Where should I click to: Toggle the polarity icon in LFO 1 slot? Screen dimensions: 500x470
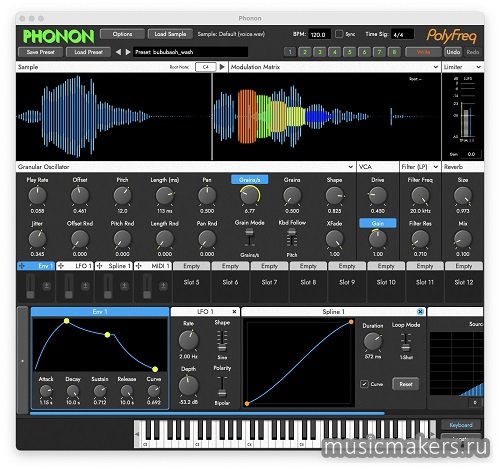click(x=85, y=286)
